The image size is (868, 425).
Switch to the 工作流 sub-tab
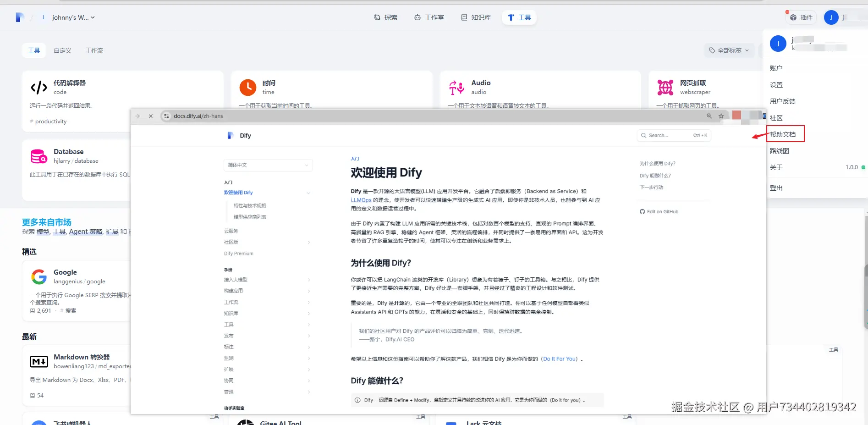tap(94, 50)
